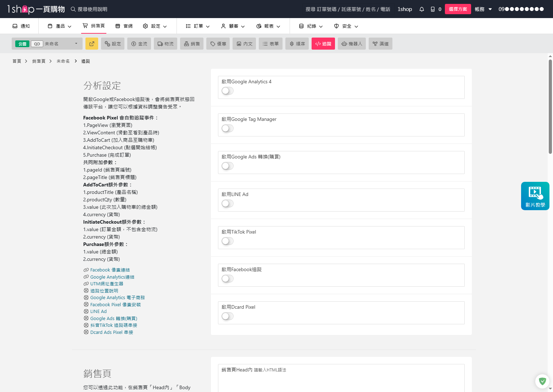Click the 優惠 discounts icon
This screenshot has height=392, width=553.
click(218, 44)
